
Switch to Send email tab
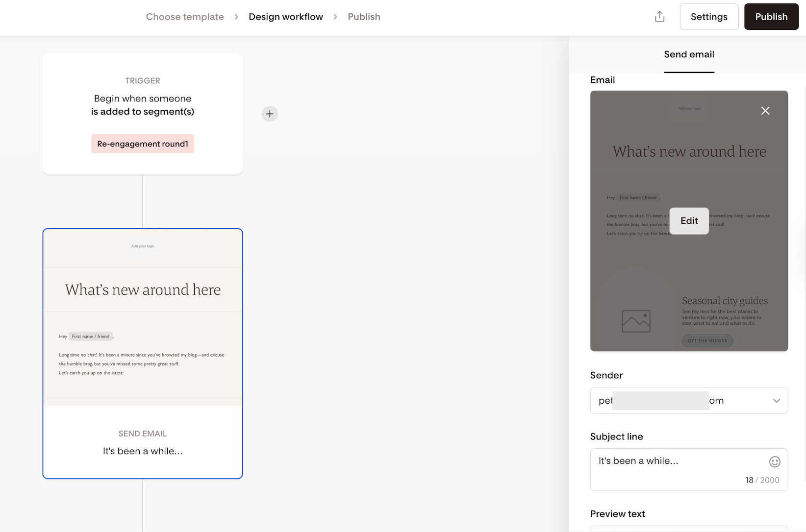tap(689, 54)
